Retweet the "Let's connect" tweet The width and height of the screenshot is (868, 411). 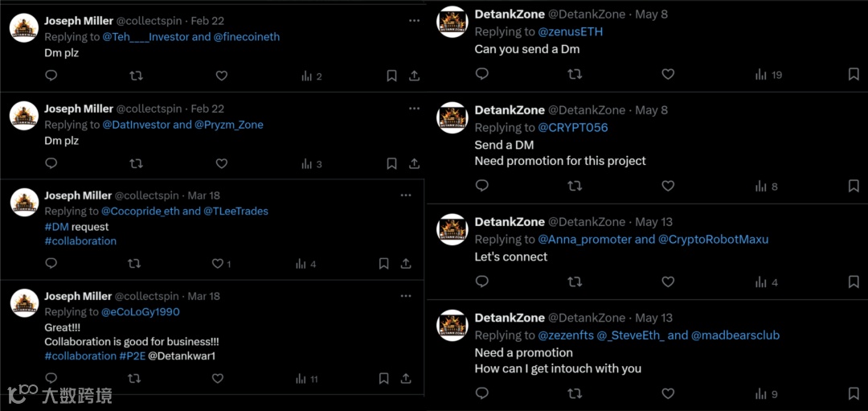coord(575,282)
